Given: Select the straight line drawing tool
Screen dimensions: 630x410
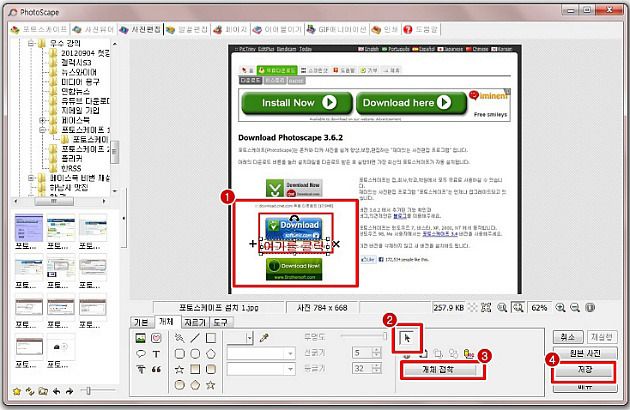Looking at the screenshot, I should click(x=195, y=338).
